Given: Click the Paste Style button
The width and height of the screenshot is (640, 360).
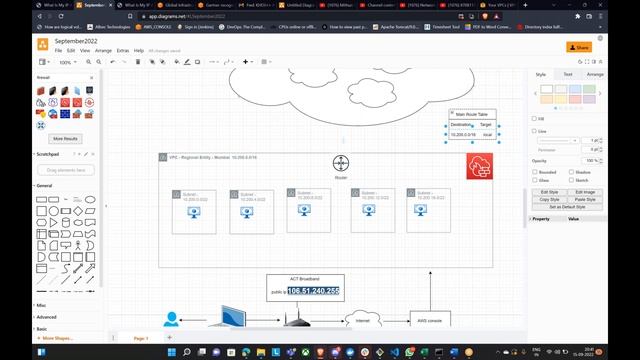Looking at the screenshot, I should (x=585, y=200).
